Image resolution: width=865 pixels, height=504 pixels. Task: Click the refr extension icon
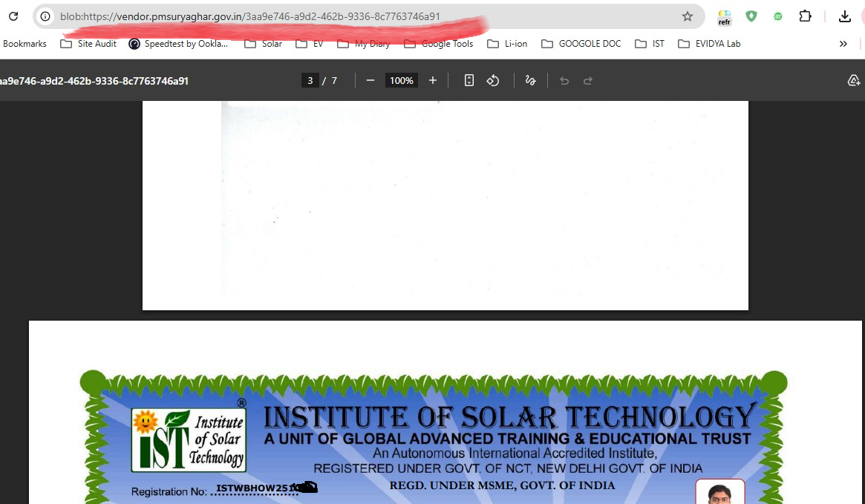[724, 17]
